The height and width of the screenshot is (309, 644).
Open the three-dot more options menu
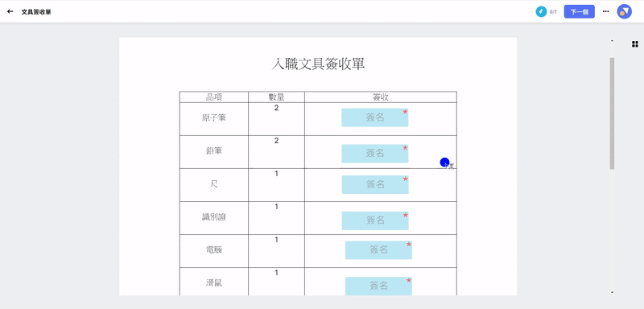tap(605, 11)
